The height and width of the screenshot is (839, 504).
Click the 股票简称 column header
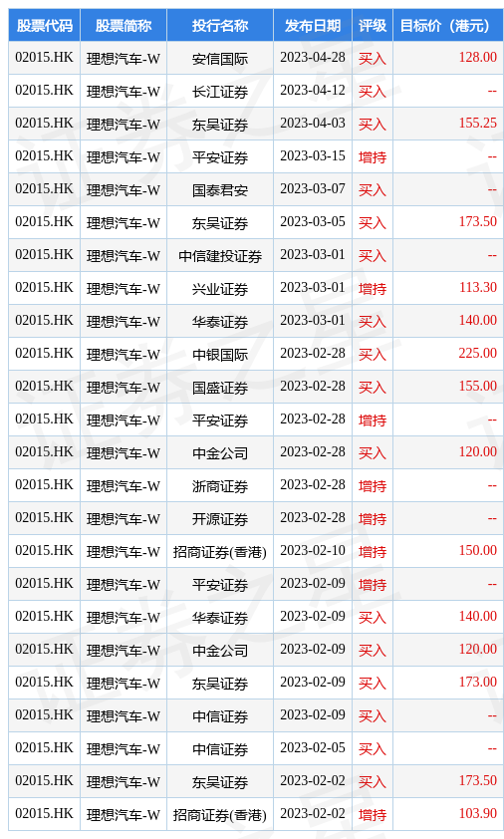124,25
